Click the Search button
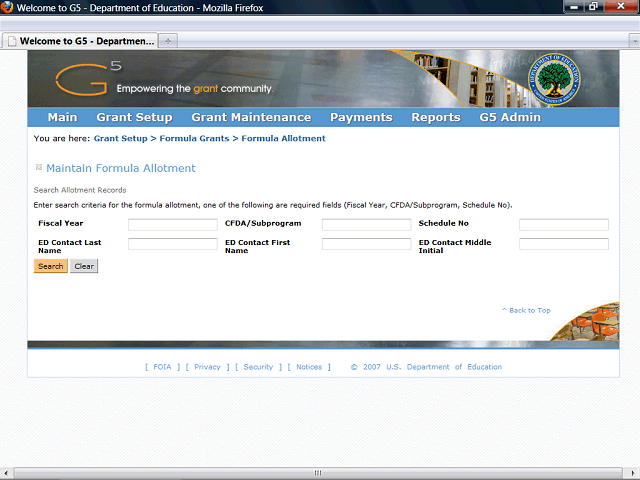640x480 pixels. pos(51,266)
